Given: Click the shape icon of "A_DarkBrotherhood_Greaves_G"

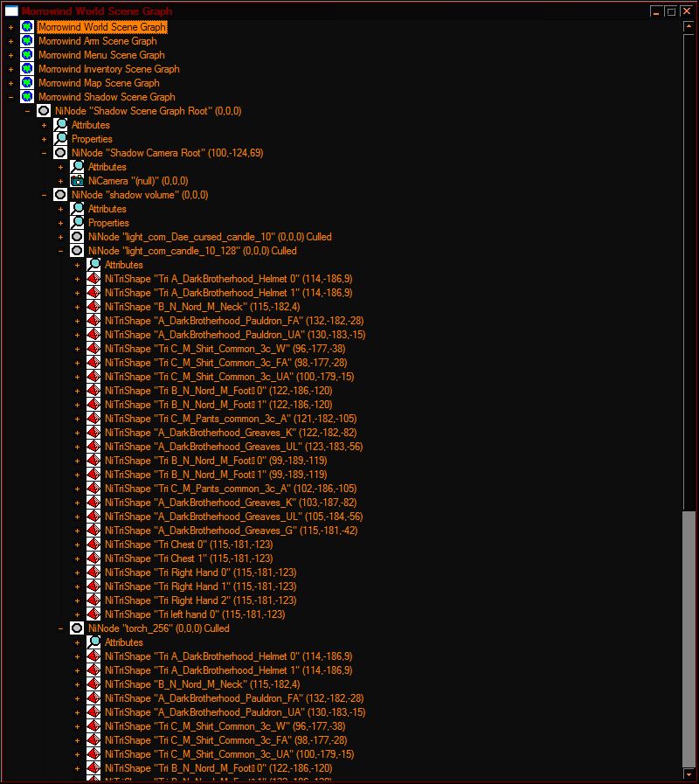Looking at the screenshot, I should [x=93, y=530].
